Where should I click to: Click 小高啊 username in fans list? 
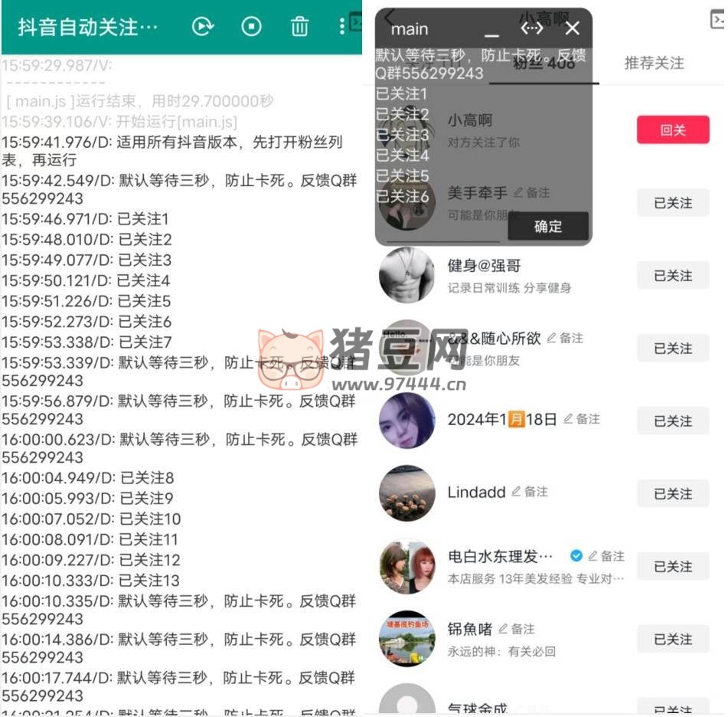469,120
